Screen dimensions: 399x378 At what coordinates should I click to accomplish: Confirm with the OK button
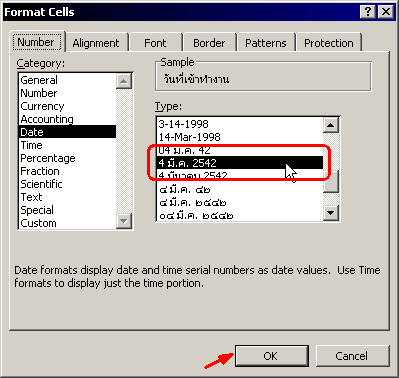click(271, 356)
